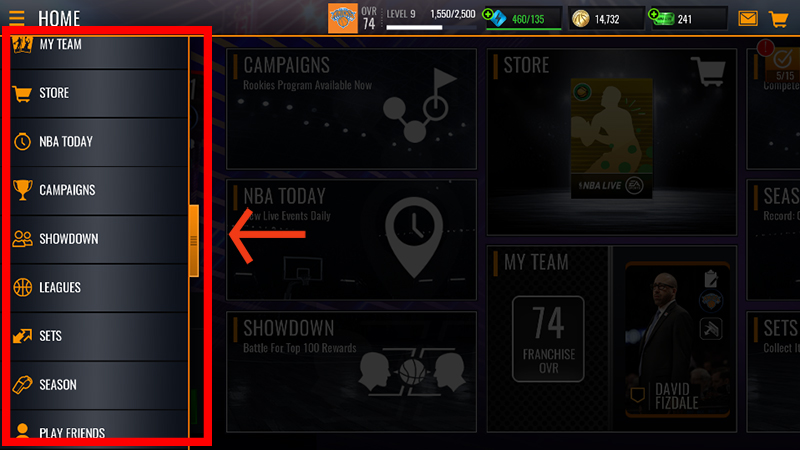Grab the orange side menu scrollbar handle
Image resolution: width=800 pixels, height=450 pixels.
tap(193, 241)
